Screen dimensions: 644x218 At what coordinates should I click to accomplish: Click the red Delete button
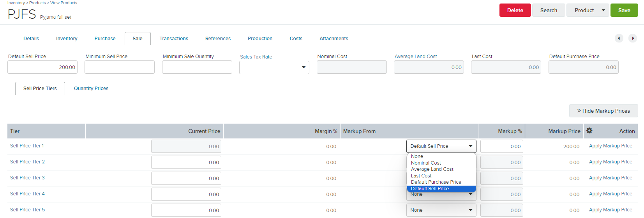coord(515,10)
